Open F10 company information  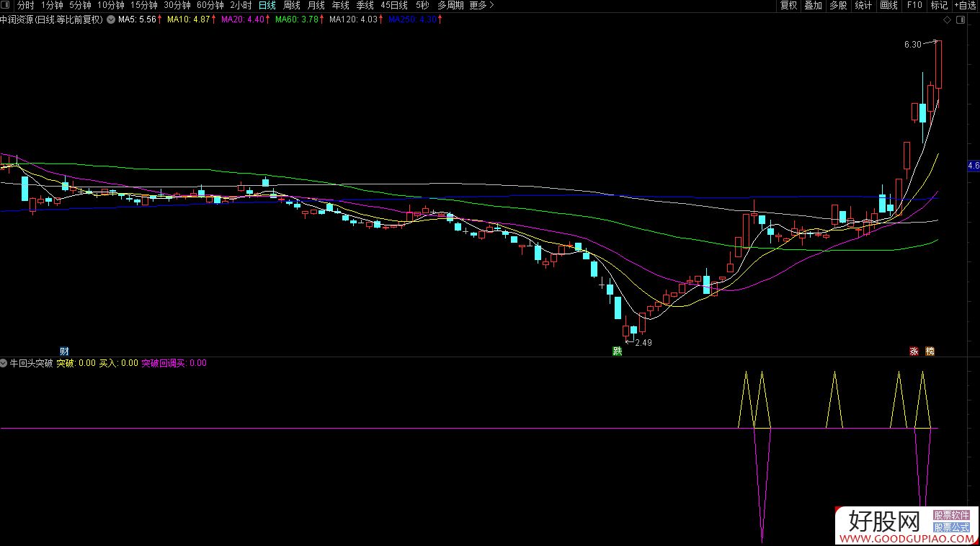[914, 5]
